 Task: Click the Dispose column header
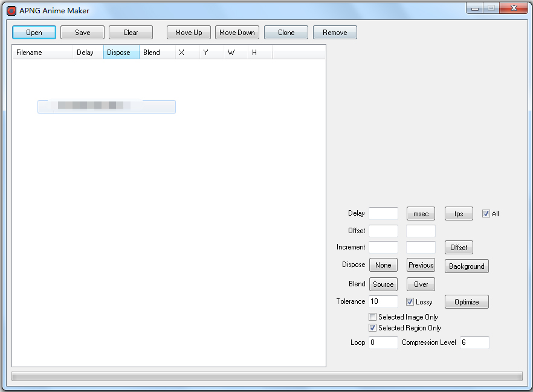tap(121, 53)
